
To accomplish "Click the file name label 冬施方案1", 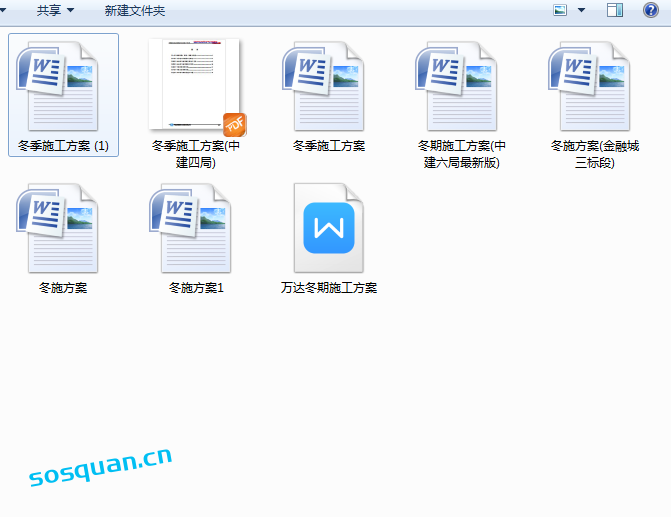I will 196,288.
